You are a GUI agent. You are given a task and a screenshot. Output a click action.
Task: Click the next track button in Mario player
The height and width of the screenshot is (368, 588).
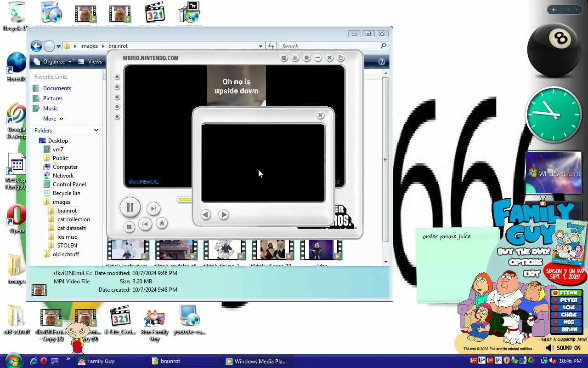coord(153,208)
